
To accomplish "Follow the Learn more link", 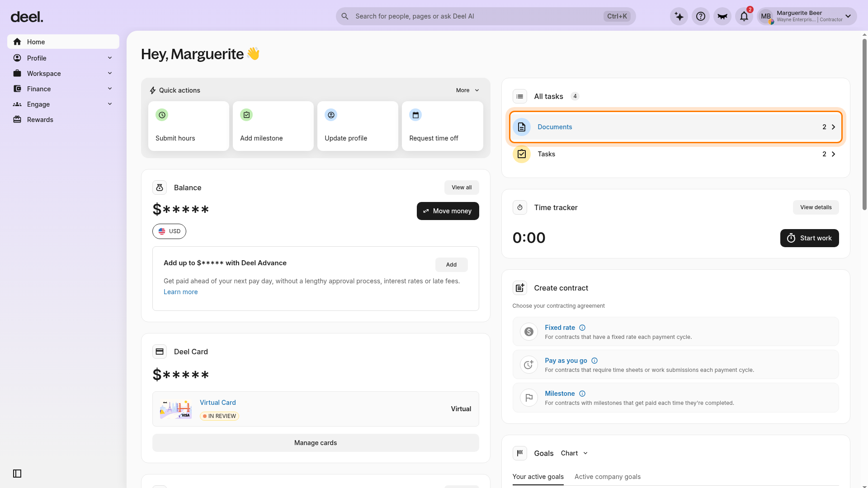I will click(x=180, y=292).
